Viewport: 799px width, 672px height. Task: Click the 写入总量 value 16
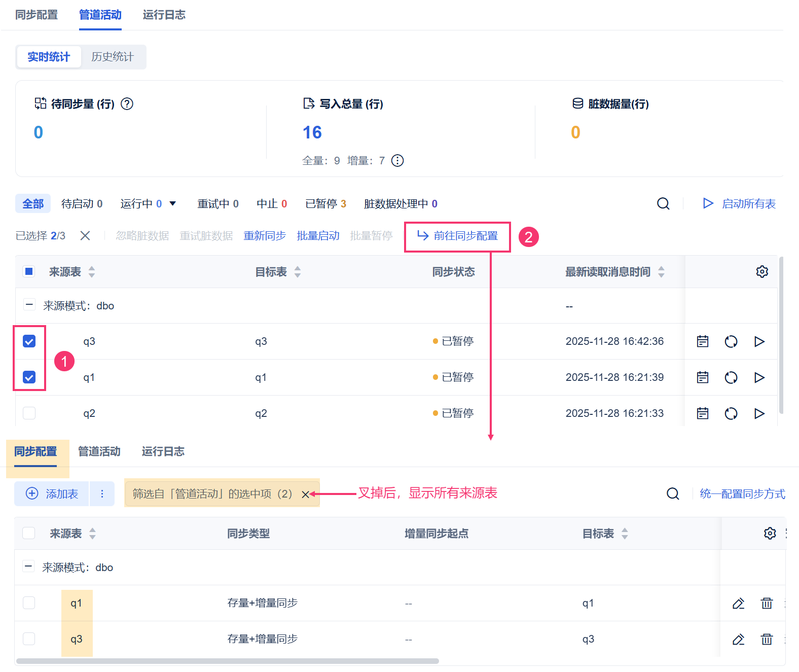312,132
